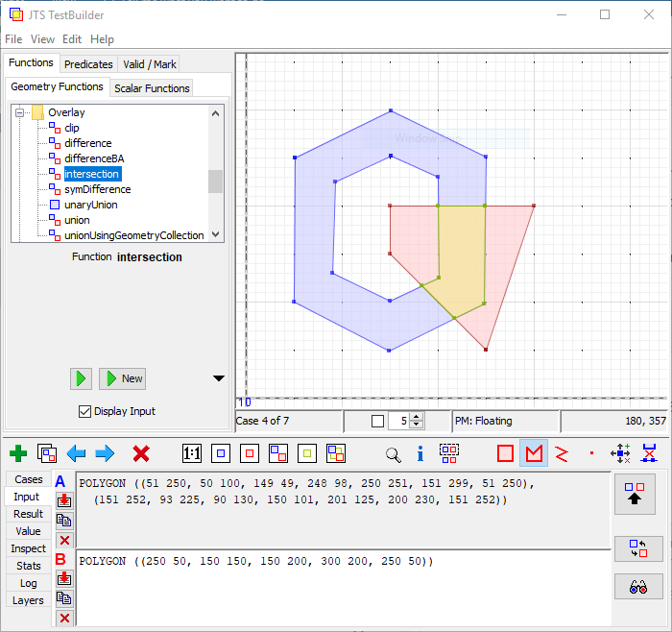The width and height of the screenshot is (672, 632).
Task: Click copy geometry icon for A
Action: 64,520
